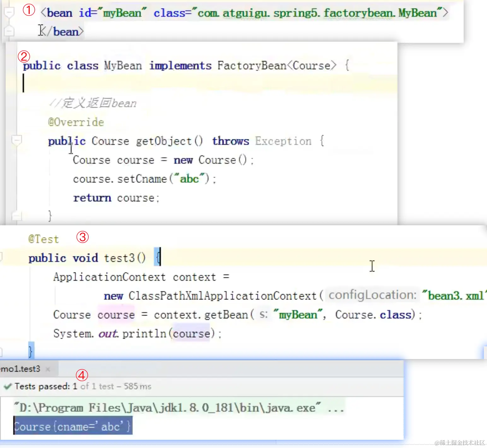Viewport: 487px width, 448px height.
Task: Click the "implements" keyword
Action: [x=180, y=66]
